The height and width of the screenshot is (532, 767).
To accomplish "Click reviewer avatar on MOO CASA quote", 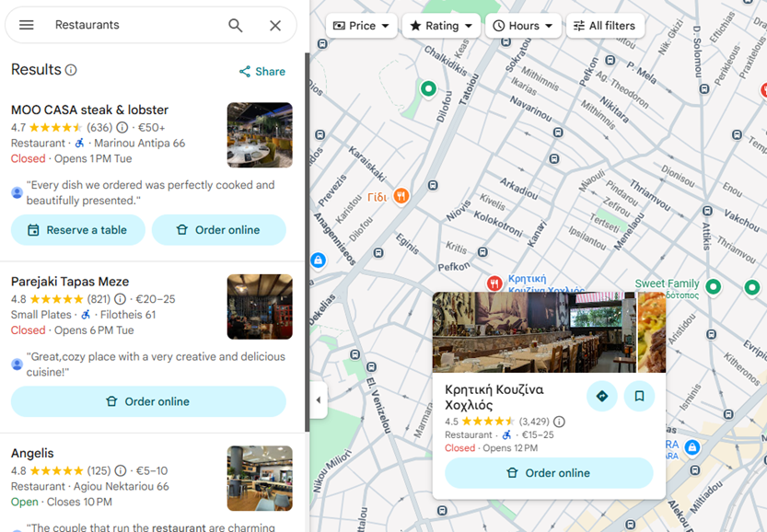I will [x=17, y=192].
